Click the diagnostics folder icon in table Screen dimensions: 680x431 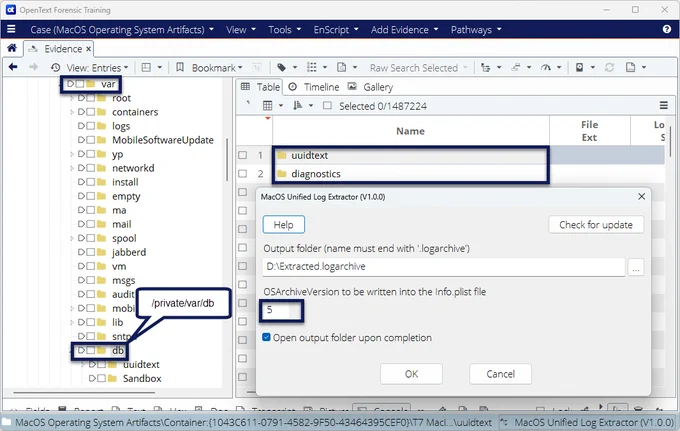point(282,174)
